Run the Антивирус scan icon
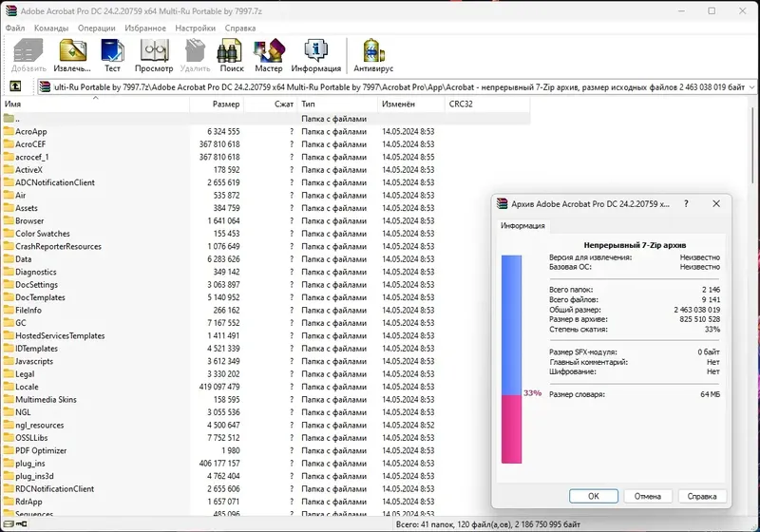The width and height of the screenshot is (760, 532). [373, 56]
